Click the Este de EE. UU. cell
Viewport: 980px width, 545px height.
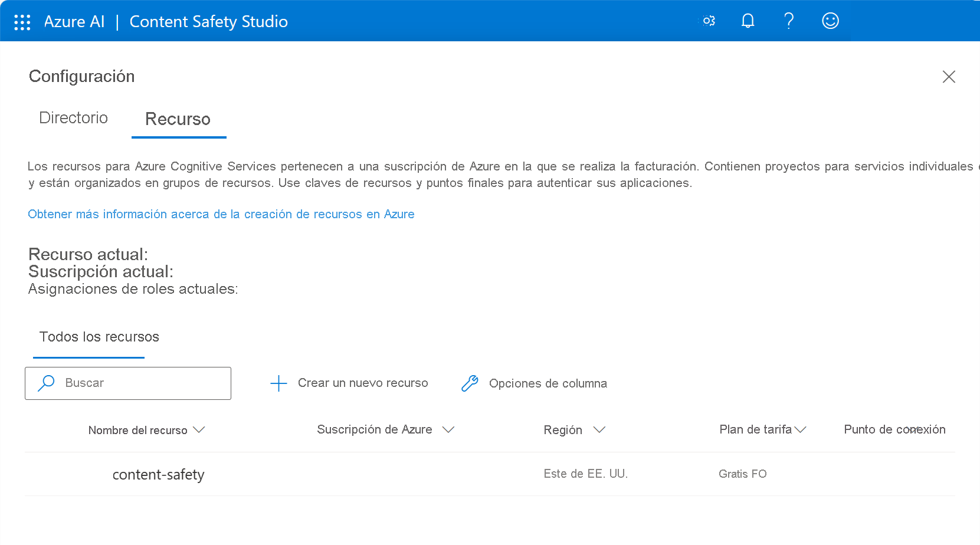point(586,474)
